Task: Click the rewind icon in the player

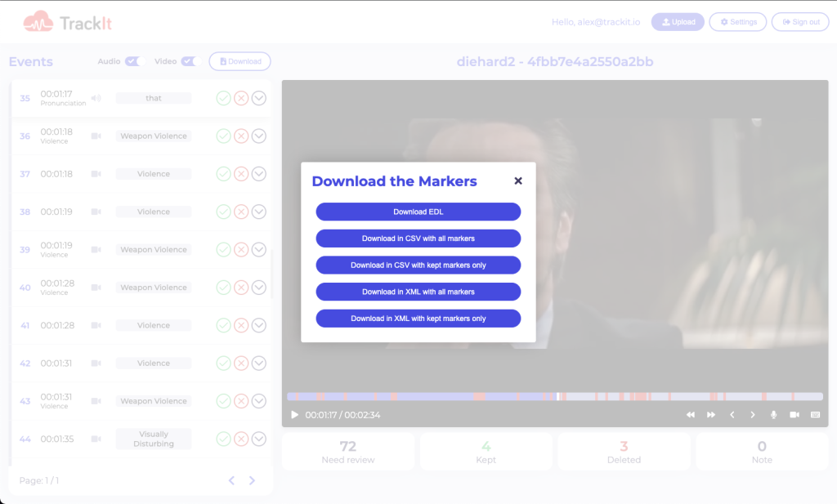Action: 690,415
